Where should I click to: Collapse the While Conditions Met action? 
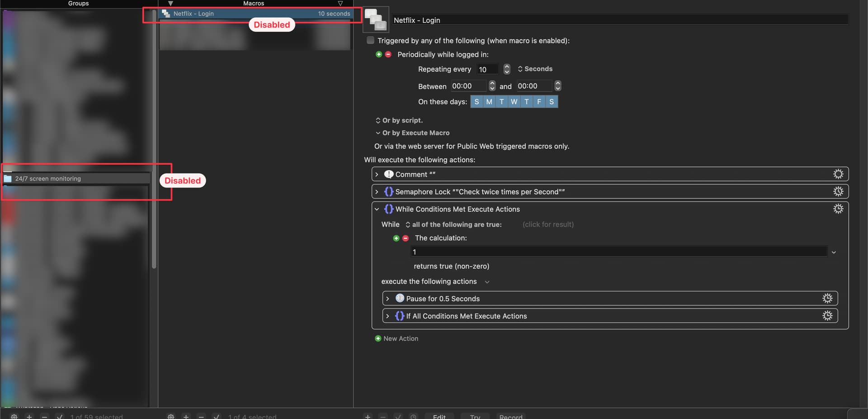(377, 209)
